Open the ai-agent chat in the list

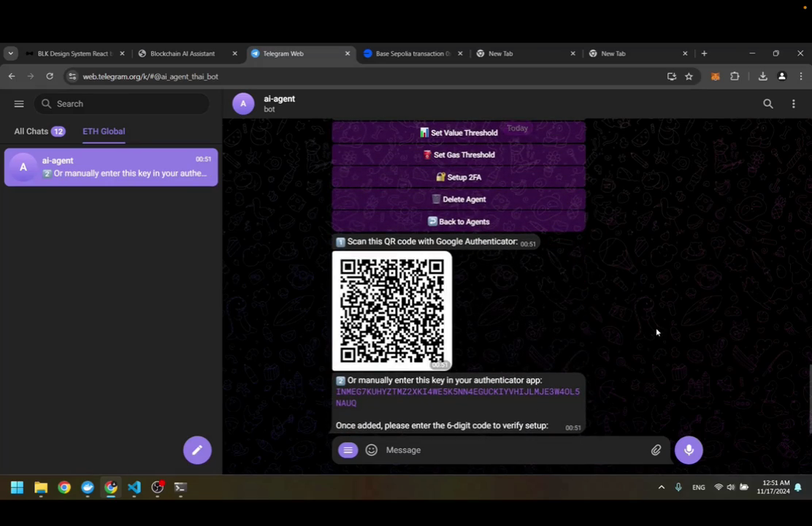[x=111, y=167]
